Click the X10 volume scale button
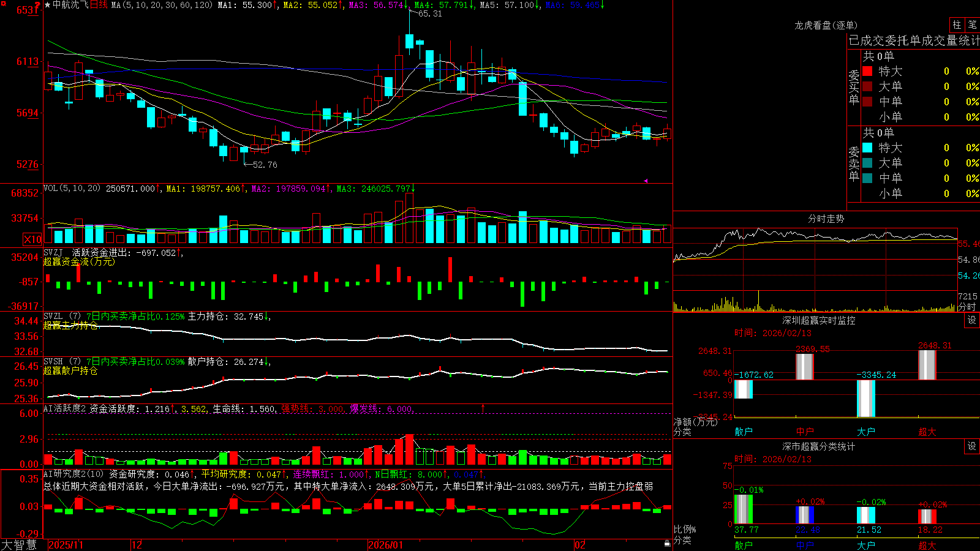980x551 pixels. tap(32, 239)
